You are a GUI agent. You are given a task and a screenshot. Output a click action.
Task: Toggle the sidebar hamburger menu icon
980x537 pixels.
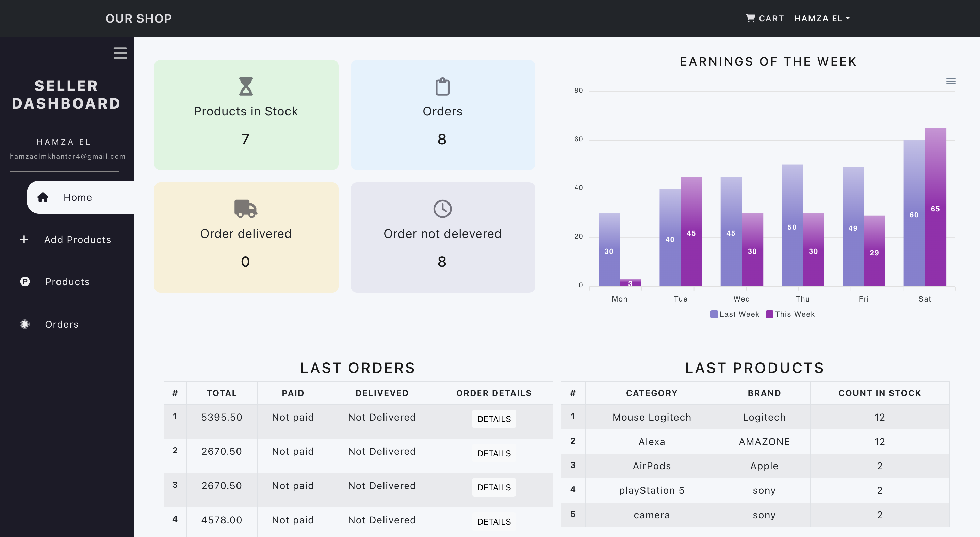pos(120,53)
